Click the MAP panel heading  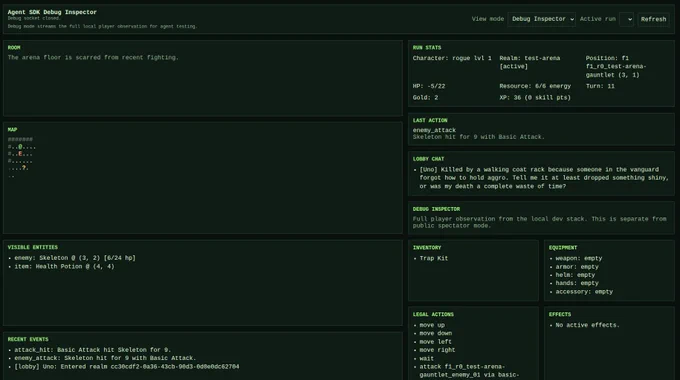[x=12, y=130]
